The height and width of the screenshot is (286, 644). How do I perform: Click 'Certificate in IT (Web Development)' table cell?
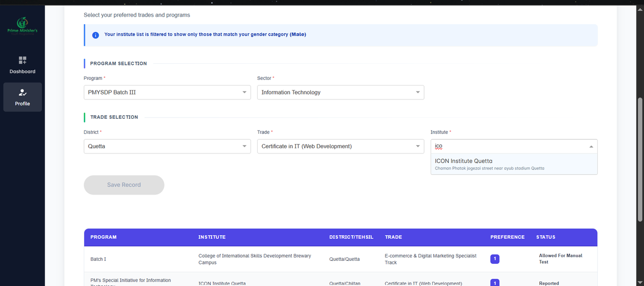(423, 283)
